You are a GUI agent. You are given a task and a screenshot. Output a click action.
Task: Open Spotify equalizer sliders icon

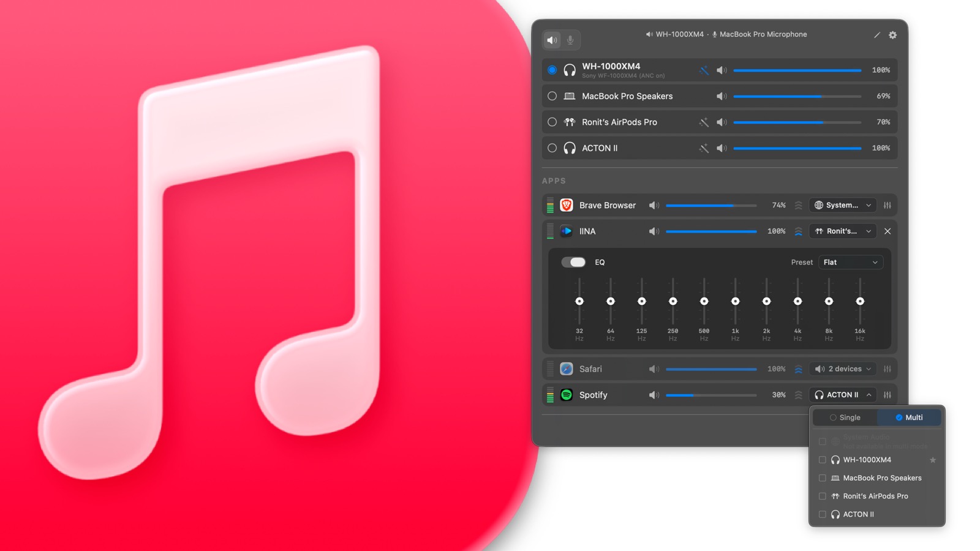[888, 395]
